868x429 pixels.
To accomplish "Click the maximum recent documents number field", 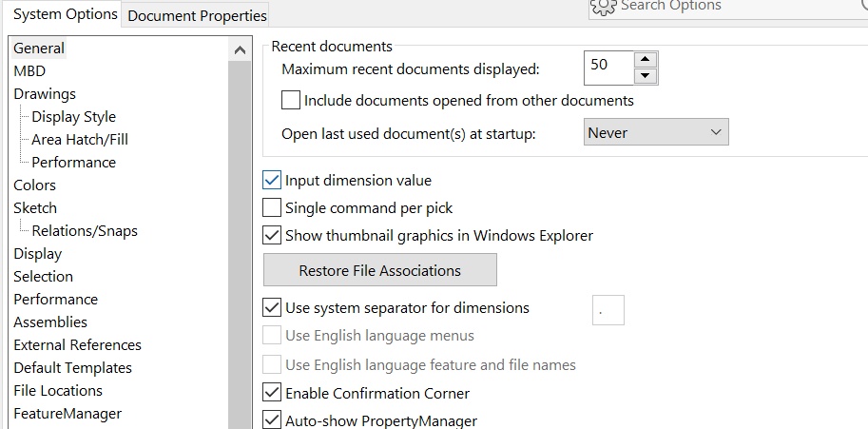I will (608, 68).
